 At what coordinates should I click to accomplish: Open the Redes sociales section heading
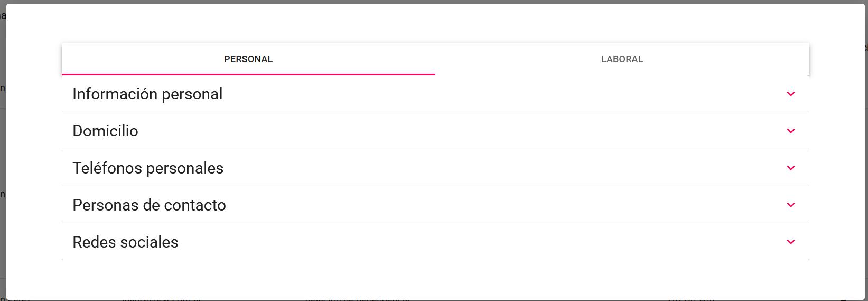125,242
